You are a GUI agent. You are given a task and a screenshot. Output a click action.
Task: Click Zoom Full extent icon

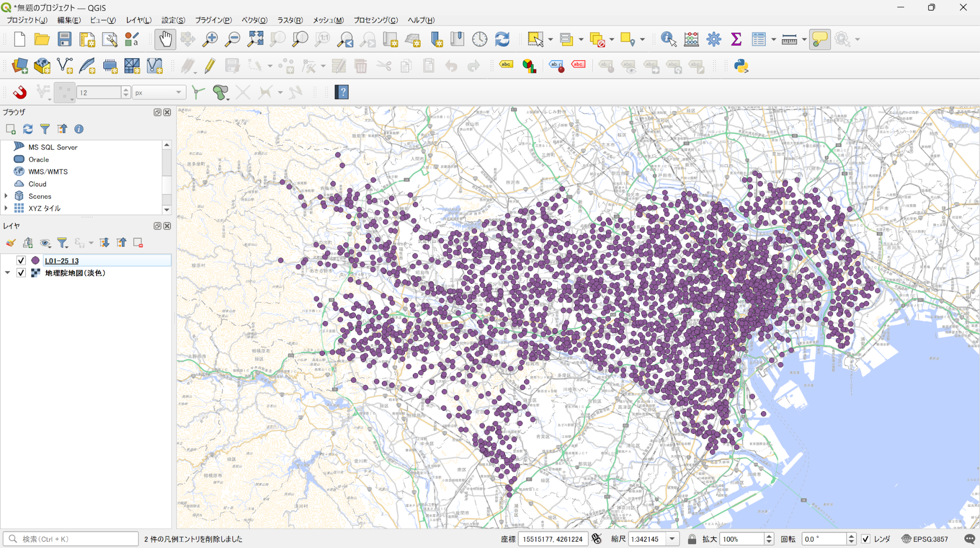pyautogui.click(x=255, y=39)
